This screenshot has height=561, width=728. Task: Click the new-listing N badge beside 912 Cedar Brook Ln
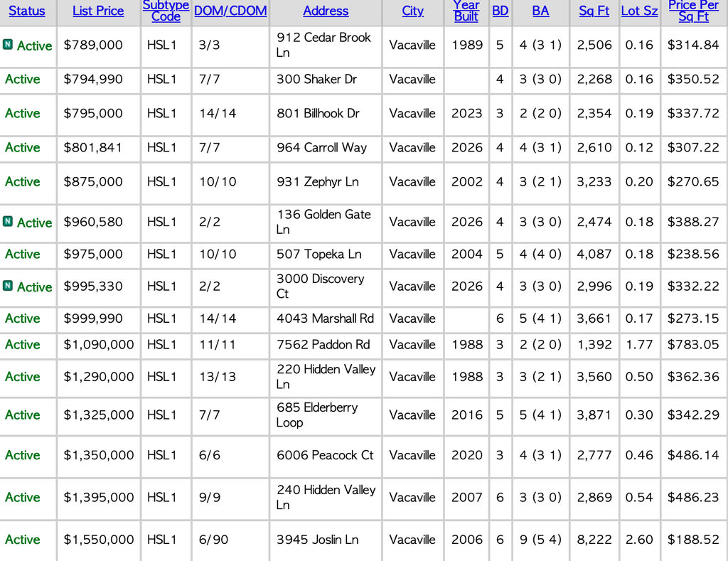[9, 45]
